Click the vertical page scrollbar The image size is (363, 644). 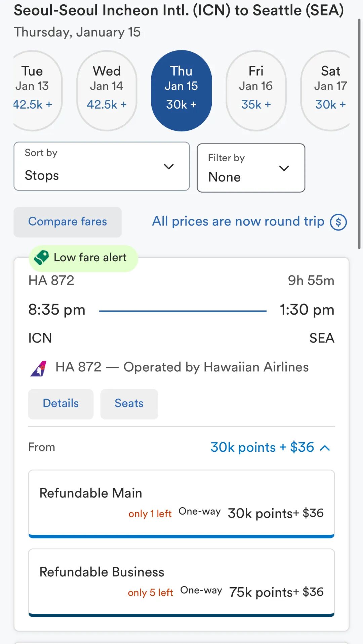pyautogui.click(x=359, y=134)
